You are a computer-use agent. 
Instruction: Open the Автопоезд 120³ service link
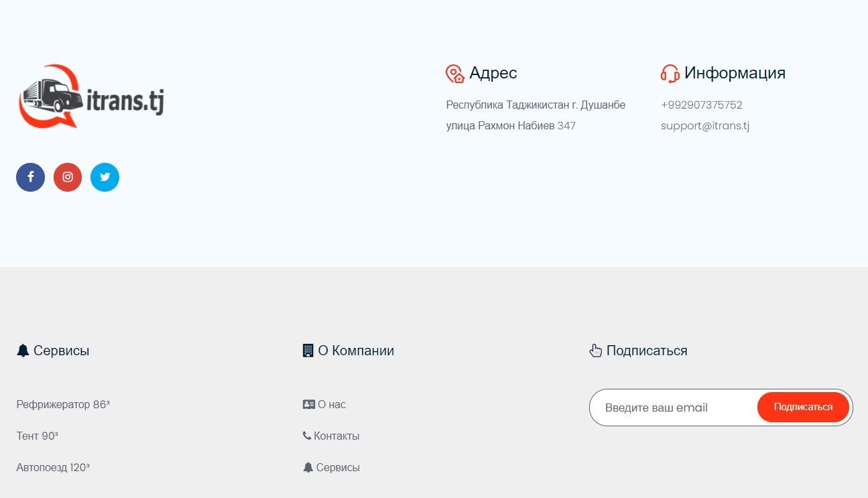53,468
